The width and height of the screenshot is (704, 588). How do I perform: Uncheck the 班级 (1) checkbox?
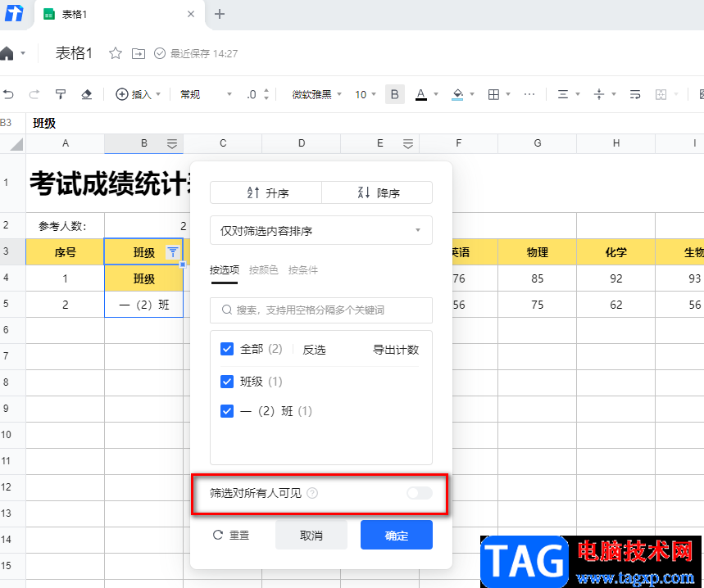point(227,382)
